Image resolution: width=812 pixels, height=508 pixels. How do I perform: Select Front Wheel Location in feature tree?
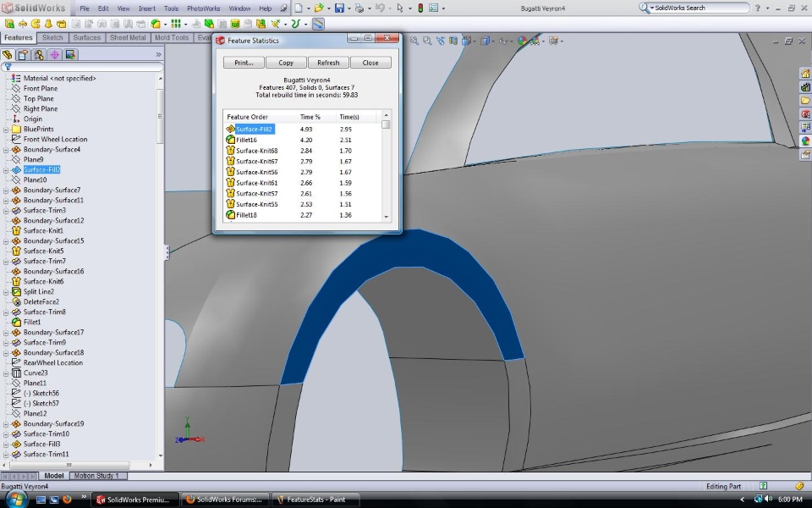point(56,140)
